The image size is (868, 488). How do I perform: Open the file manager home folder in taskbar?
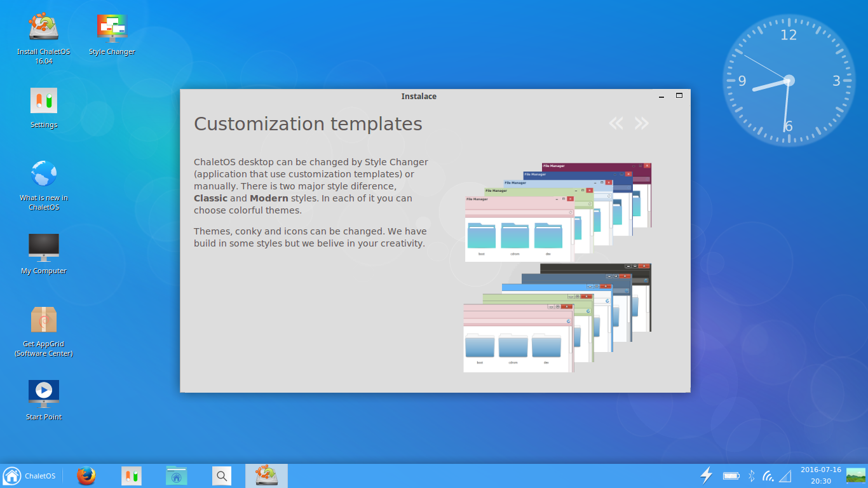click(177, 476)
